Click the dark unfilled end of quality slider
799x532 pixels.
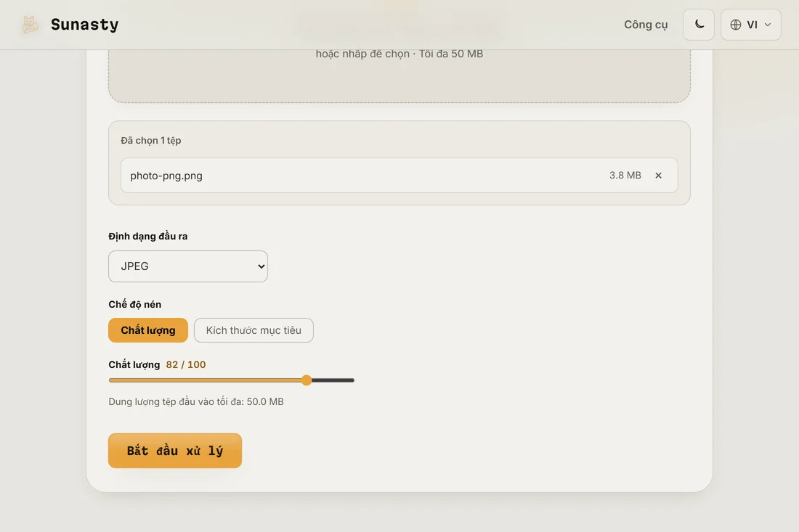pyautogui.click(x=333, y=380)
